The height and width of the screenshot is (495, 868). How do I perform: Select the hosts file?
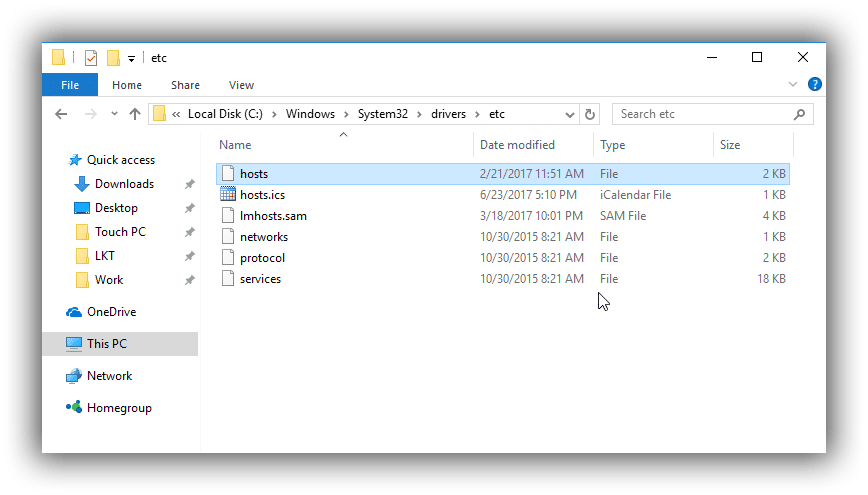click(503, 174)
